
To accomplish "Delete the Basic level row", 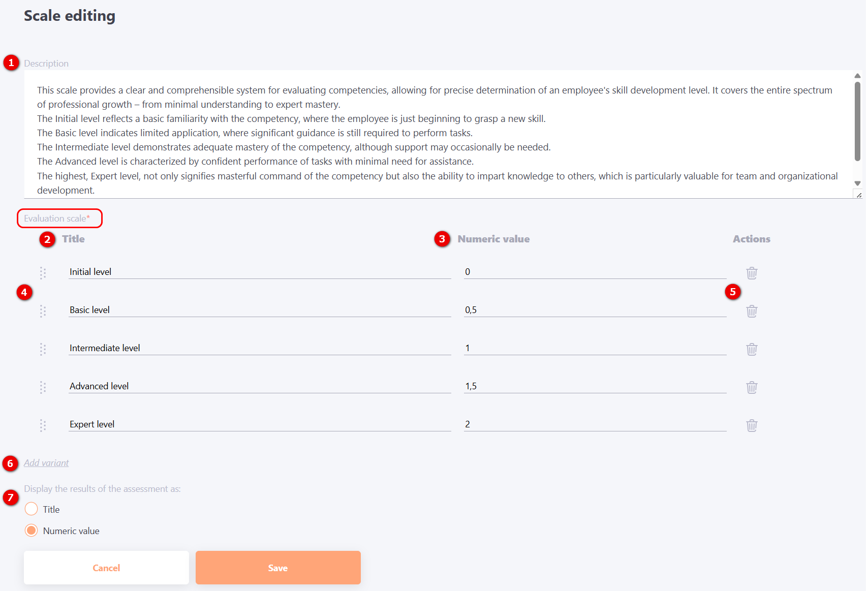I will click(x=752, y=311).
